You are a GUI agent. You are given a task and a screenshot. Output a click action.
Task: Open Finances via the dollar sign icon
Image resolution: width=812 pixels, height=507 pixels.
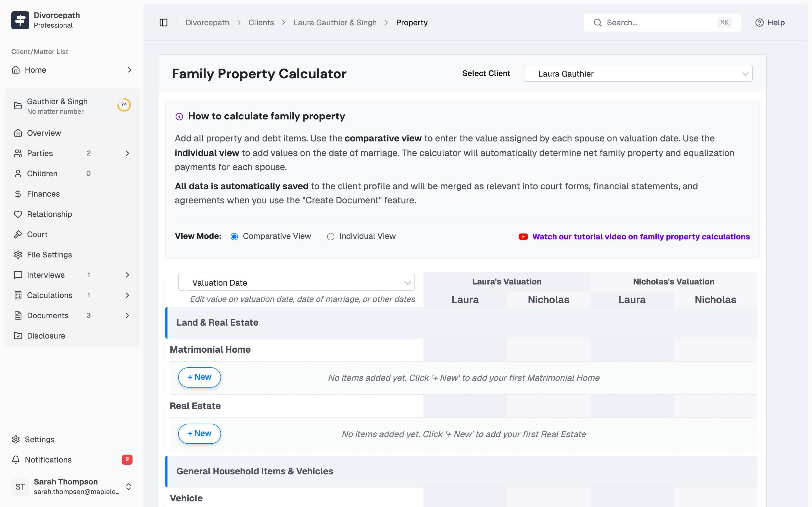(x=18, y=194)
